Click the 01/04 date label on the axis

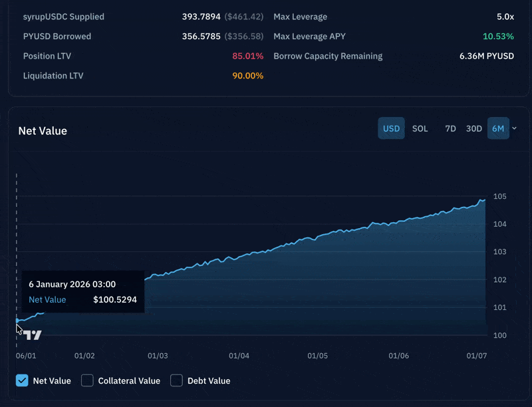pos(239,356)
